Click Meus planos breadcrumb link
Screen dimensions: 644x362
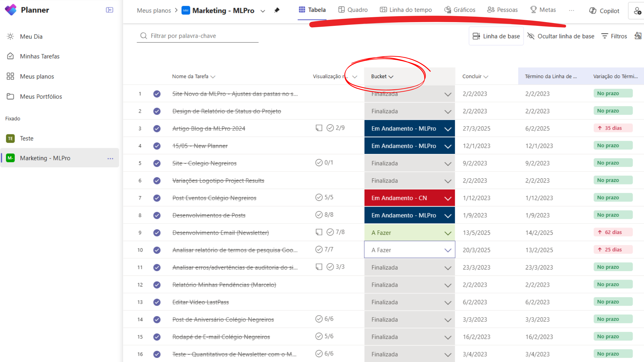(154, 11)
